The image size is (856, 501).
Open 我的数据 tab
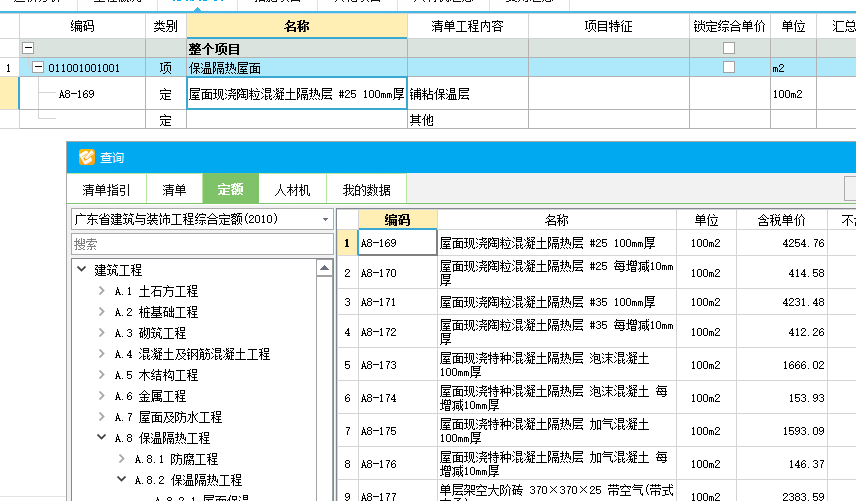(366, 189)
